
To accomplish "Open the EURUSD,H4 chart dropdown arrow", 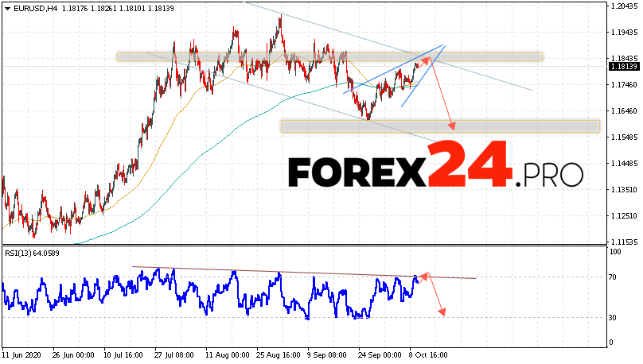I will point(7,8).
